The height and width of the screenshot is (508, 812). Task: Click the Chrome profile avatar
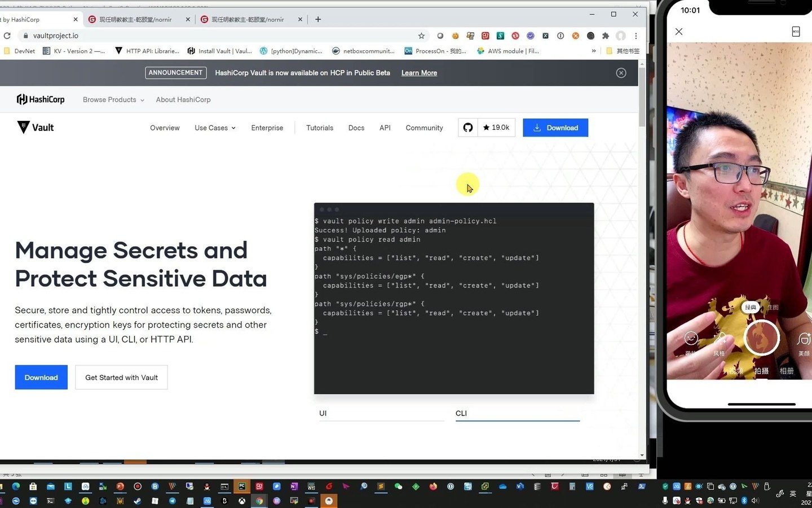621,36
